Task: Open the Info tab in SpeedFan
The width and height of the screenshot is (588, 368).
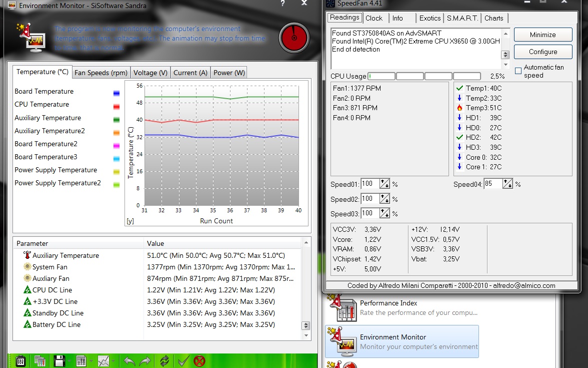Action: tap(397, 18)
